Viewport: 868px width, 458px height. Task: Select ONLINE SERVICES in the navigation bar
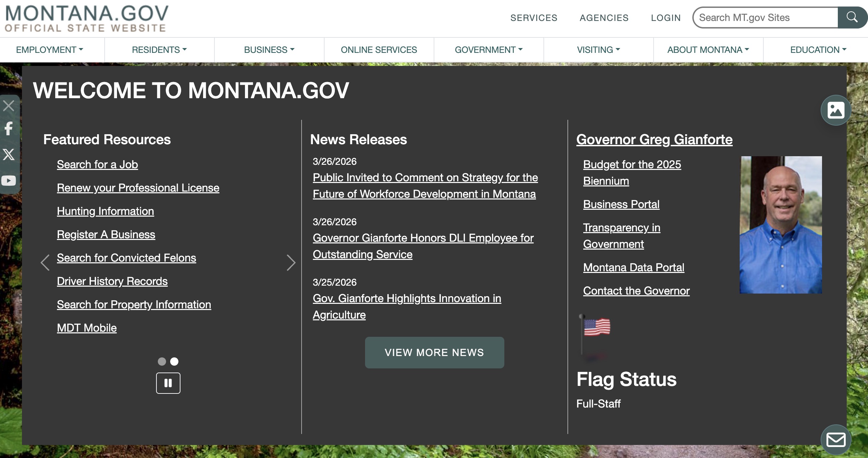pos(379,49)
